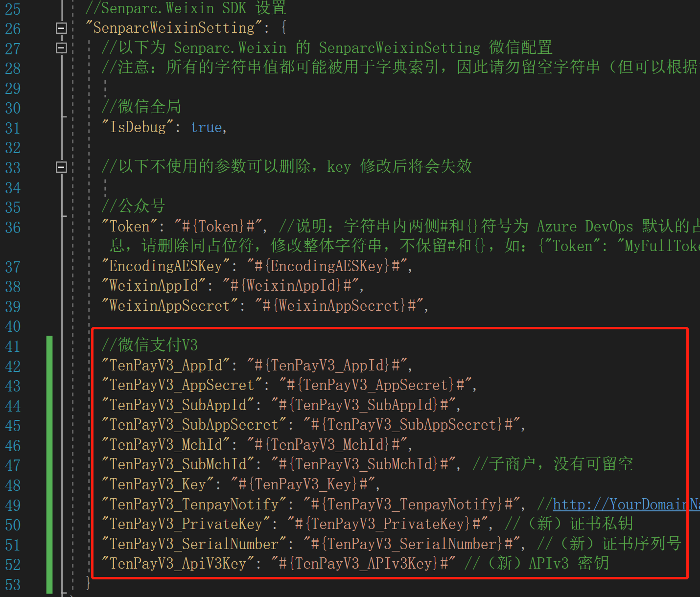Click the "TenPayV3_SubAppSecret" key
700x597 pixels.
coord(194,424)
